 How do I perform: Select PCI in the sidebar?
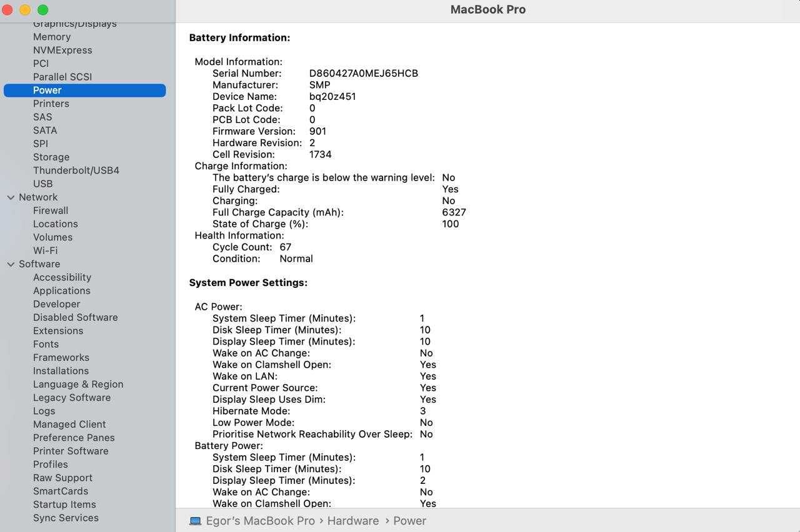tap(41, 64)
